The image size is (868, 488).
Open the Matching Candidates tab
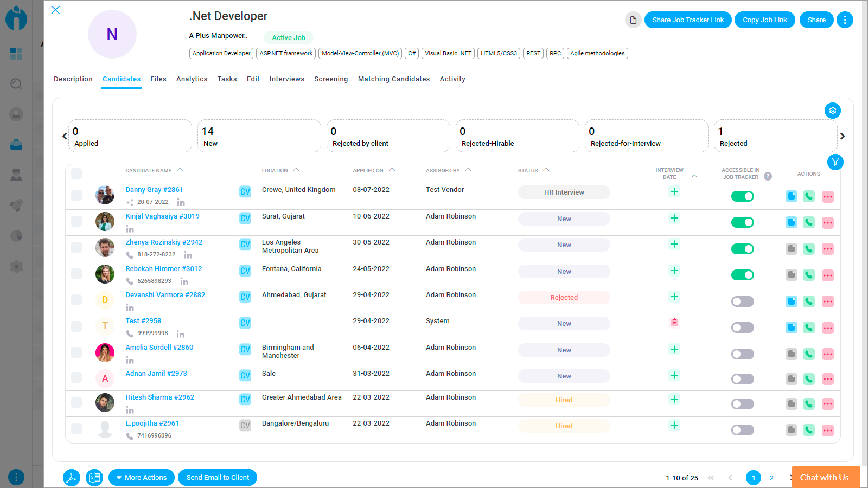[394, 79]
